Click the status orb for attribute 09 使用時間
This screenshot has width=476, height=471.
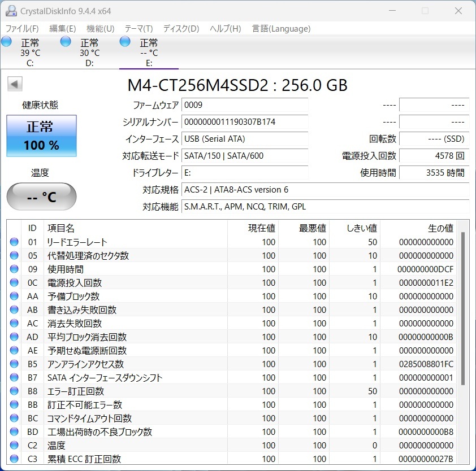tap(14, 269)
